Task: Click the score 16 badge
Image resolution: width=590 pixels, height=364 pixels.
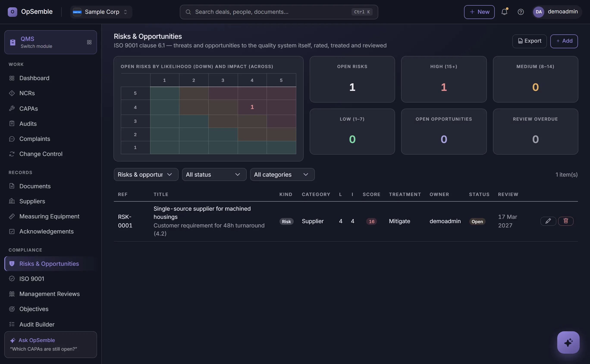Action: point(371,221)
